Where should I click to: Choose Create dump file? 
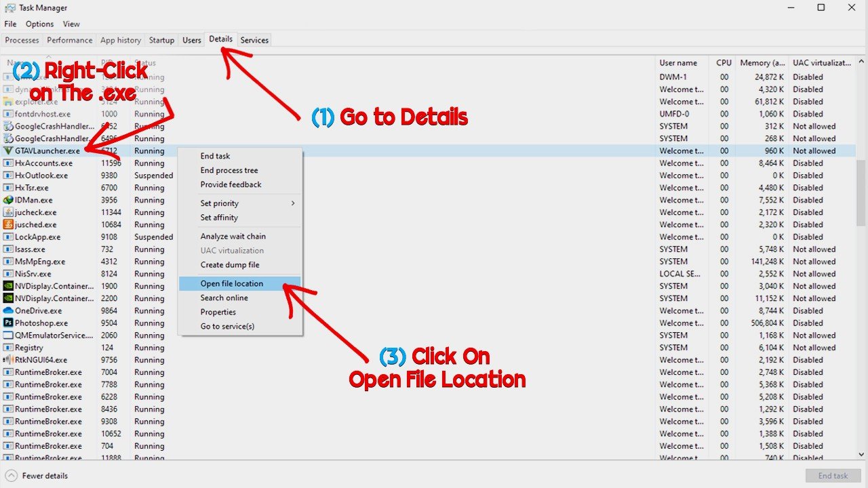pos(240,265)
